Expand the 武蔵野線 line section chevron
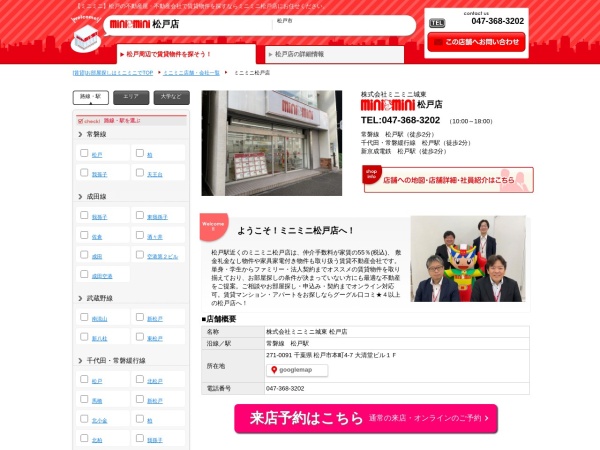This screenshot has height=450, width=600. 80,298
